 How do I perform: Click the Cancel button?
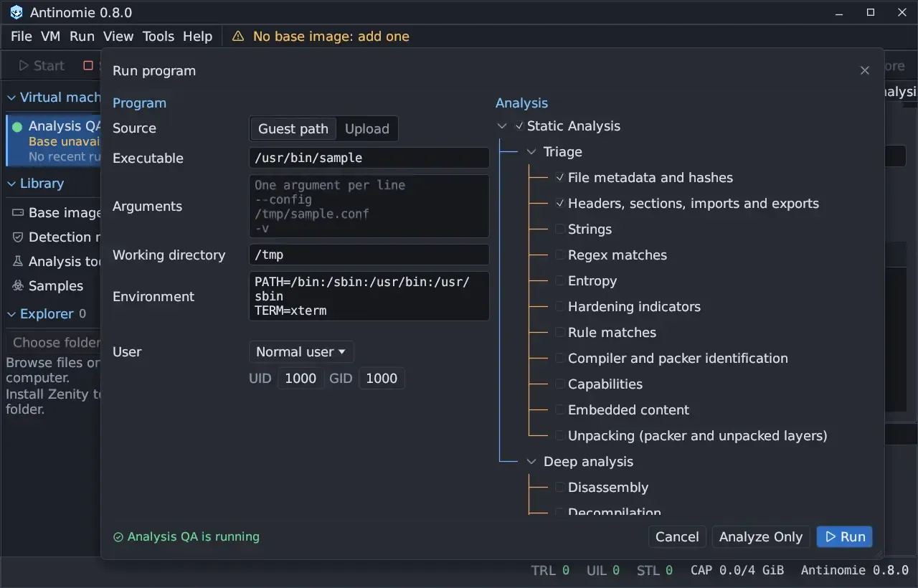677,537
